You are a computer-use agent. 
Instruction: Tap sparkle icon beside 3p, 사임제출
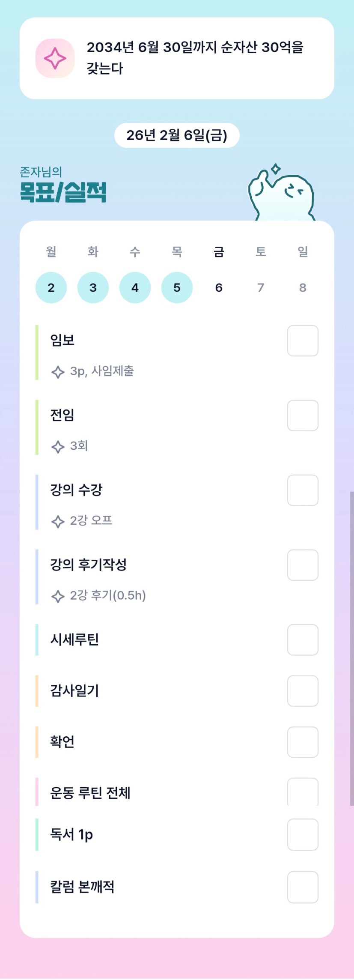(x=58, y=372)
